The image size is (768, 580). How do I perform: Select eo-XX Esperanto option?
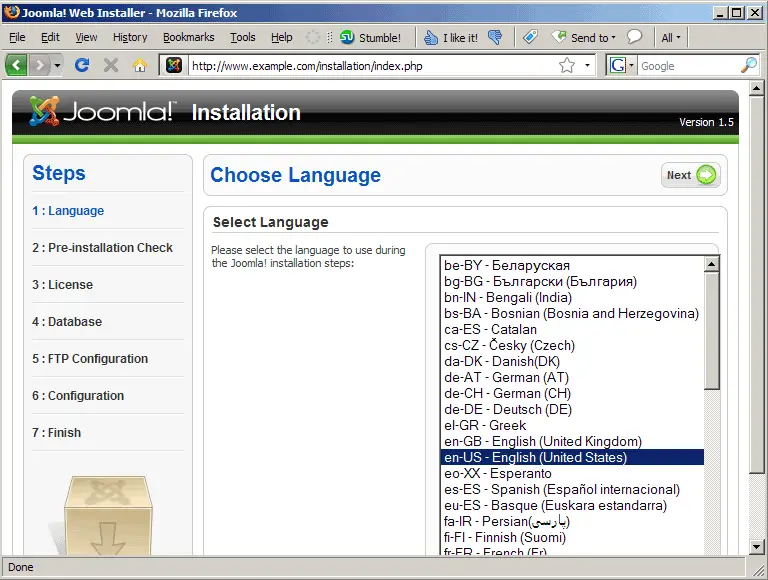[572, 474]
